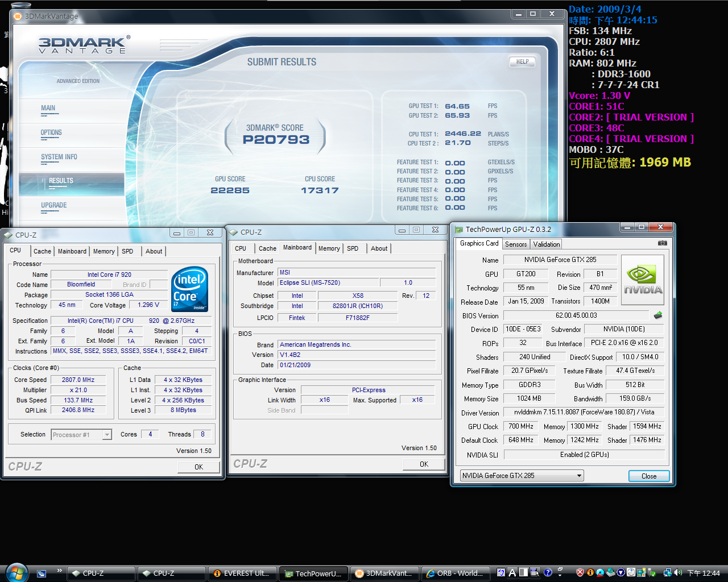Open the CPU tab in the CPU-Z motherboard window
Screen dimensions: 728x582
pos(241,248)
